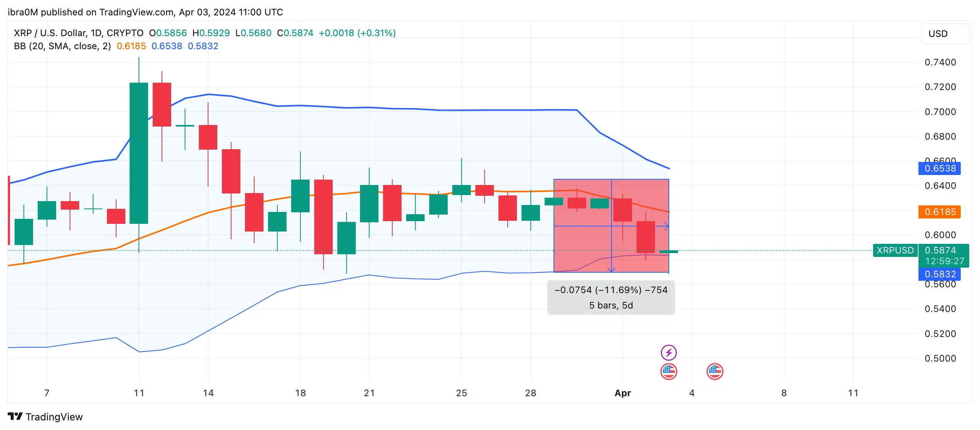Open the US flag event near Apr 3
980x430 pixels.
668,372
